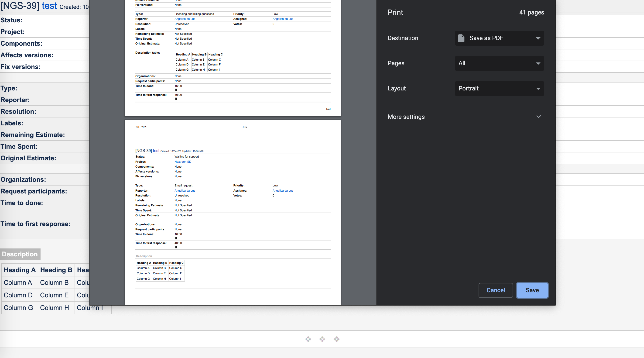Select the first print preview page thumbnail
The image size is (644, 358).
click(233, 58)
